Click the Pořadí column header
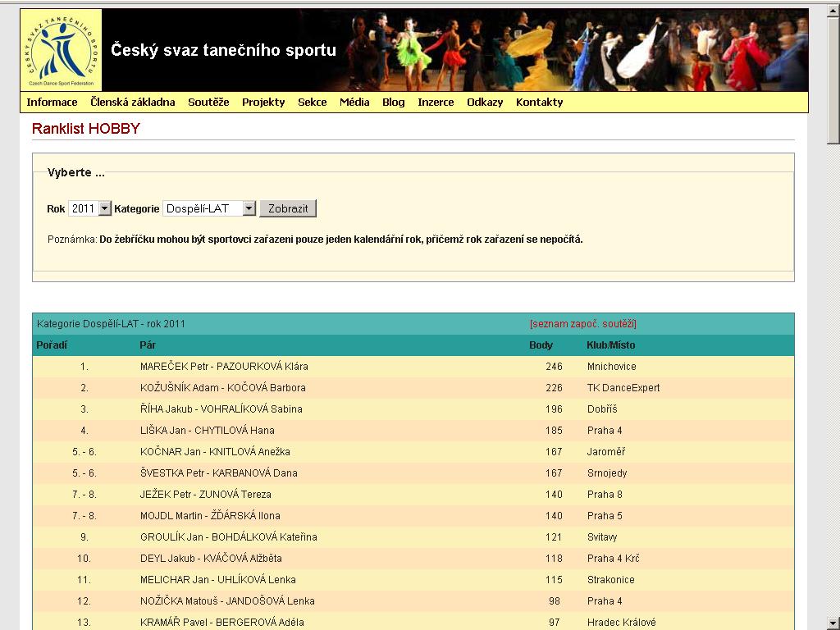840x630 pixels. pos(52,345)
